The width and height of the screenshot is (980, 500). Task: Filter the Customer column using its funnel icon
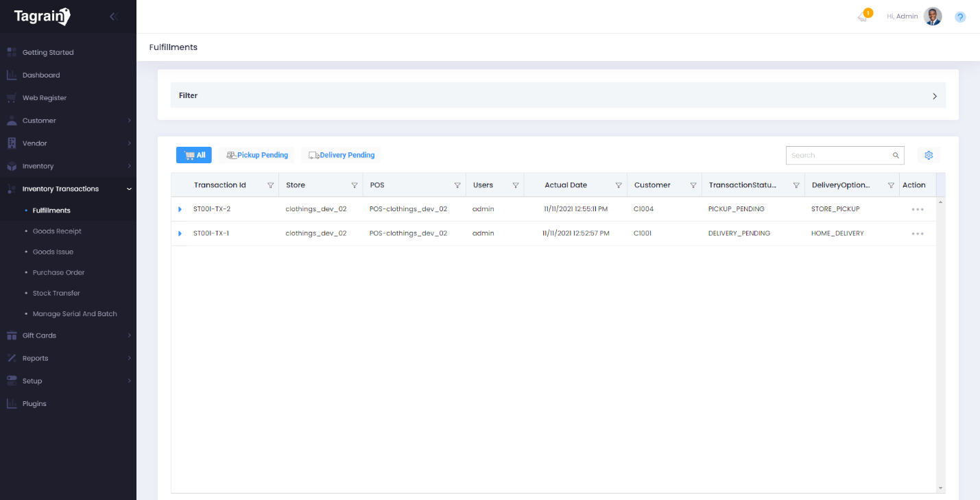coord(693,184)
